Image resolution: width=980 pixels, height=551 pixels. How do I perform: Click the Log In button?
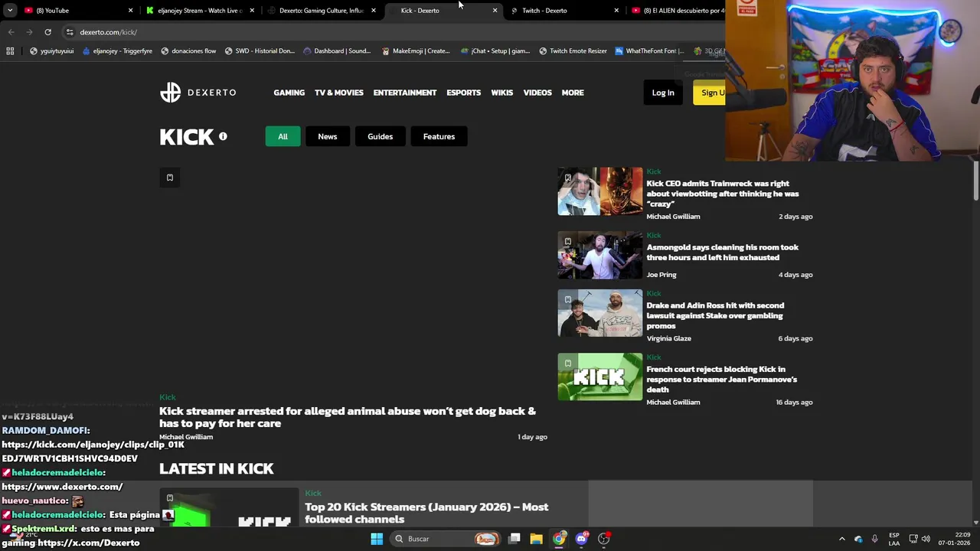pyautogui.click(x=663, y=93)
